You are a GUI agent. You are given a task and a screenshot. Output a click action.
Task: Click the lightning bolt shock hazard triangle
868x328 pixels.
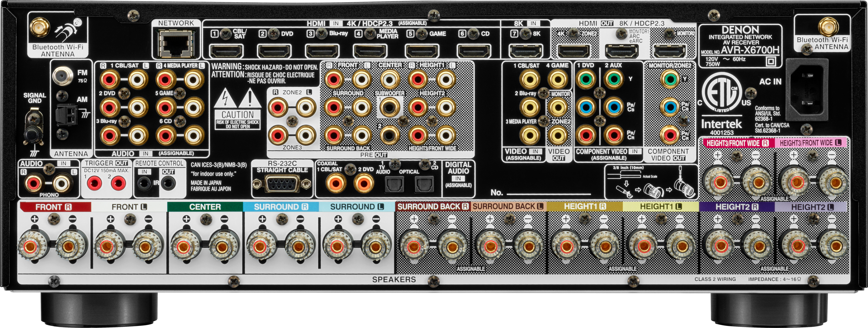click(x=225, y=98)
